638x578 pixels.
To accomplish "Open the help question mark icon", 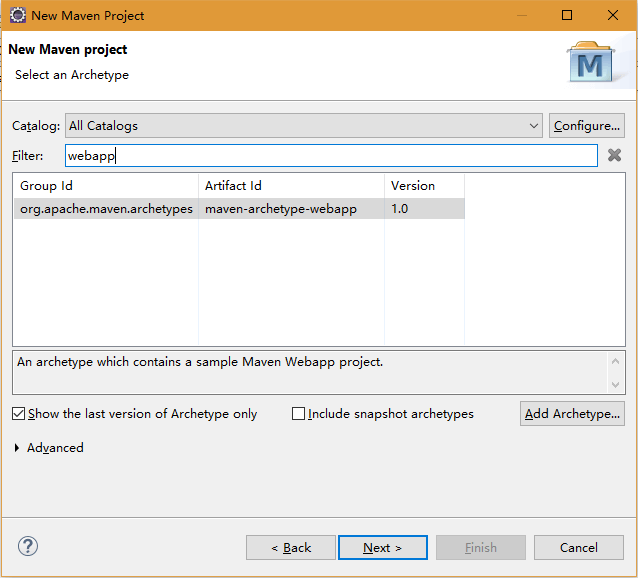I will 28,546.
